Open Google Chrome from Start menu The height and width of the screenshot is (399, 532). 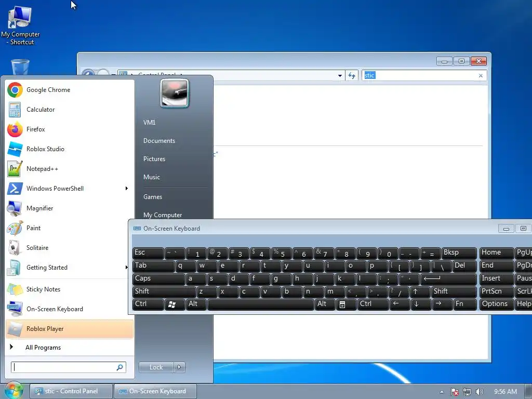(70, 90)
